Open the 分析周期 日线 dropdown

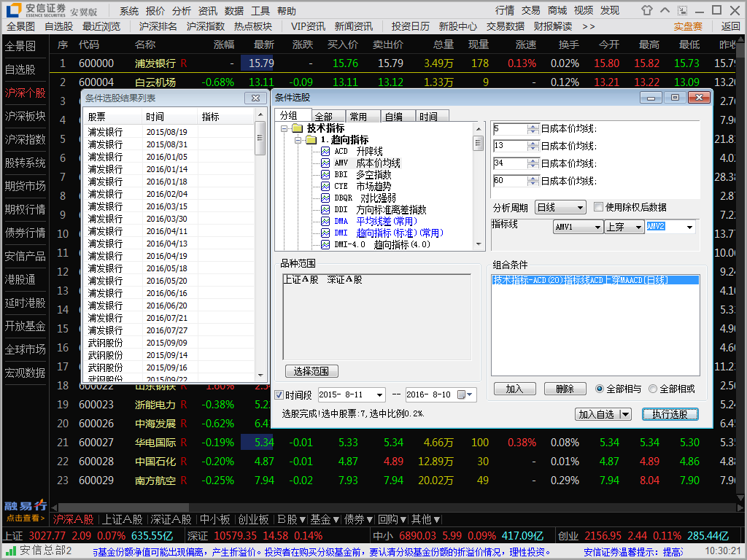point(580,208)
